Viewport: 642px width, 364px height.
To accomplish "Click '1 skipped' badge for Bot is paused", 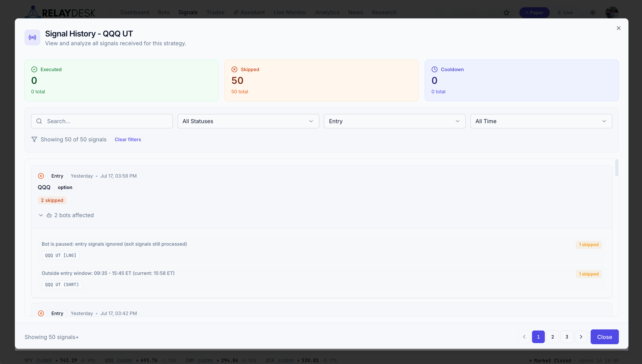I will [588, 245].
